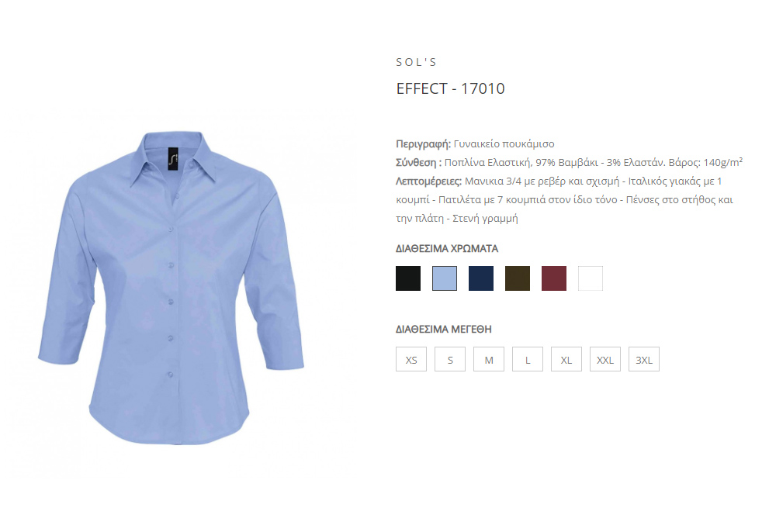This screenshot has height=532, width=769.
Task: Click the ΔΙΑΘΕΣΙΜΑ ΜΕΓΕΘΗ heading
Action: coord(443,330)
